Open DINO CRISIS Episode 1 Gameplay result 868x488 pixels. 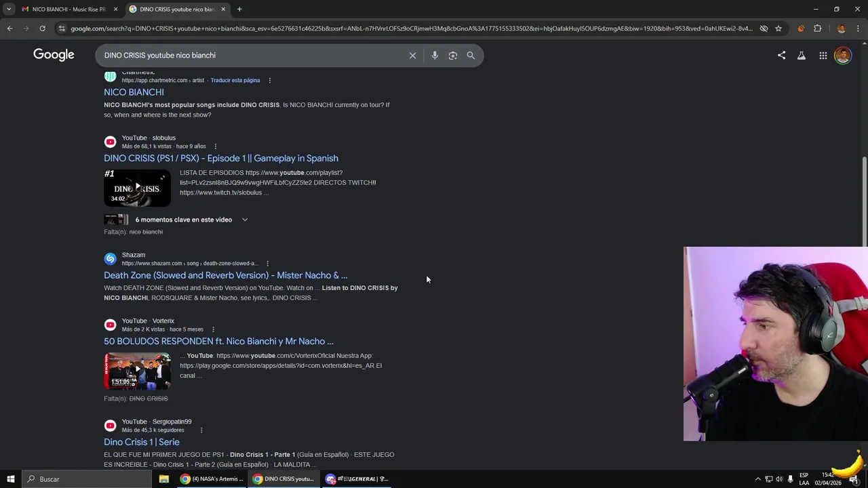click(x=221, y=158)
